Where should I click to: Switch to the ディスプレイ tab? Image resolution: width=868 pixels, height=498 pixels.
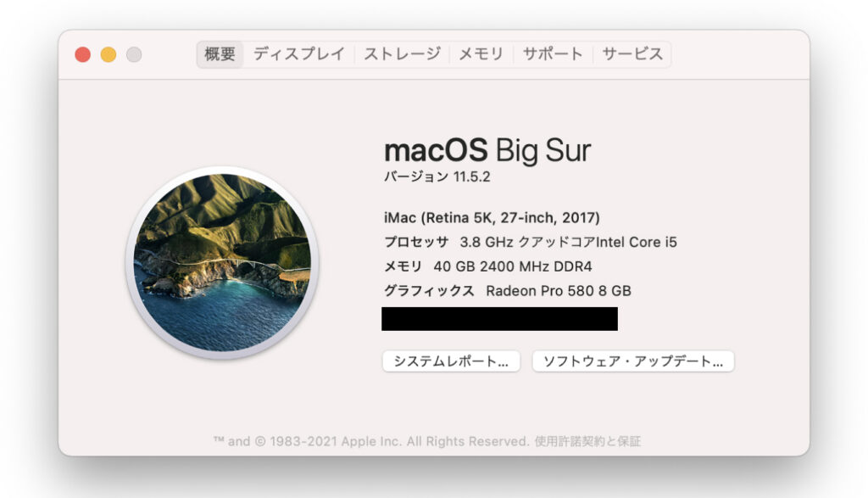[x=299, y=54]
